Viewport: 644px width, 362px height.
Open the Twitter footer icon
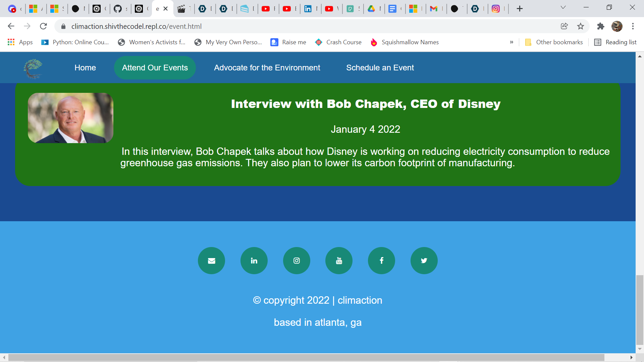coord(424,260)
